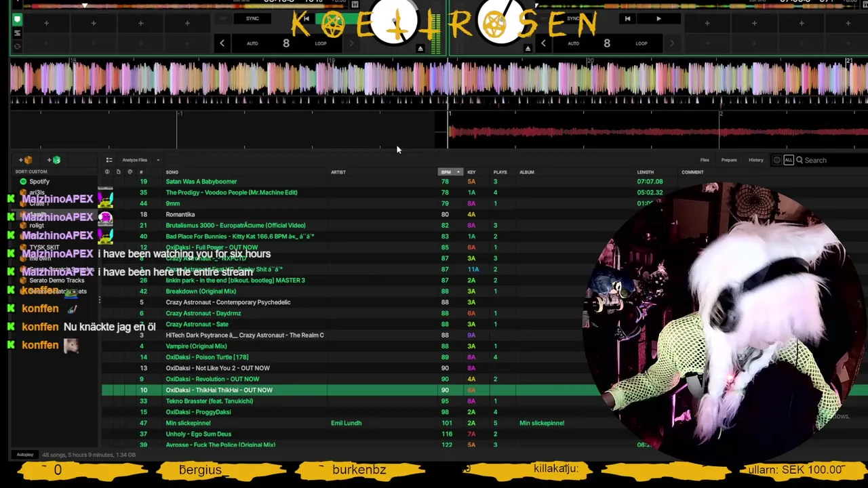Click the Analyze Files button
The image size is (868, 488).
(134, 160)
